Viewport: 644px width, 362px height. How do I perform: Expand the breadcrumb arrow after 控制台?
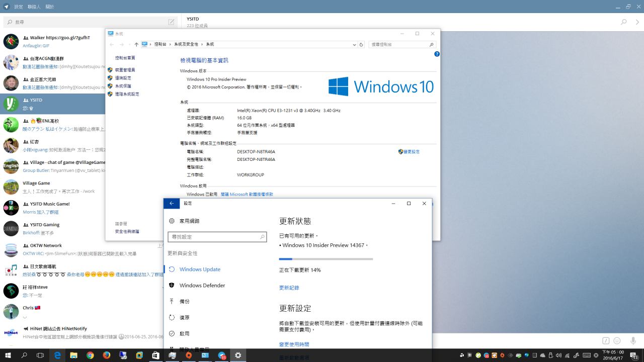(171, 45)
